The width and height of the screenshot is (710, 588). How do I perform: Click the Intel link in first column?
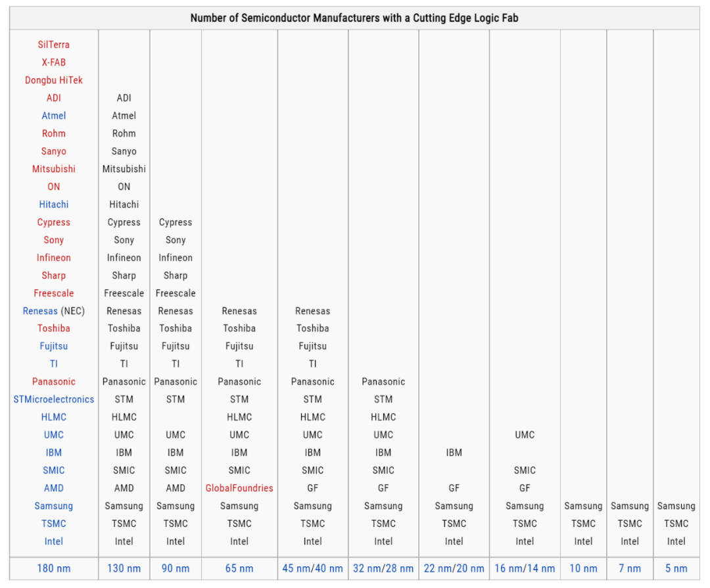tap(53, 541)
